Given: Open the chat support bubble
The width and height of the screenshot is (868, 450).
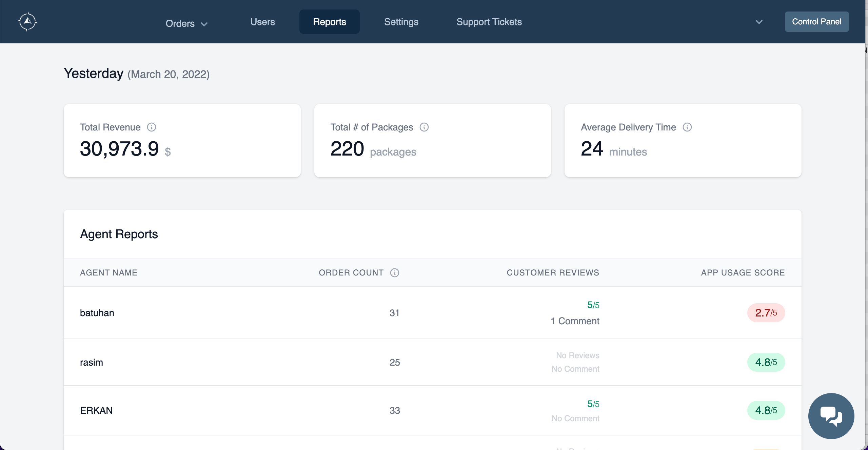Looking at the screenshot, I should coord(831,416).
